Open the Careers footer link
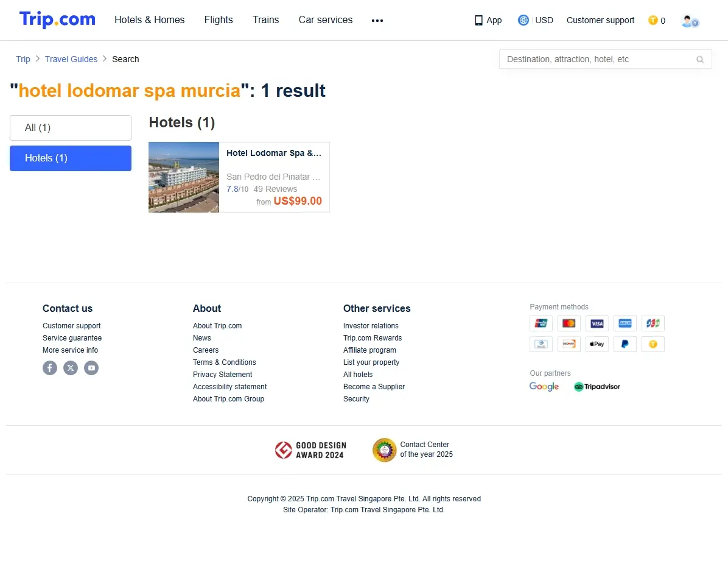The image size is (728, 561). tap(206, 350)
